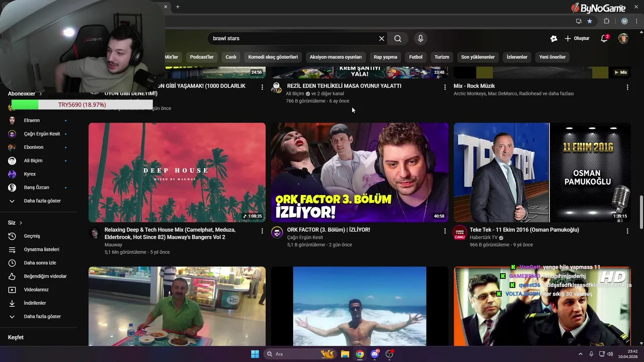Open options menu for REZİL EDEN TEHLİKELİ video
The image size is (644, 362).
[445, 87]
